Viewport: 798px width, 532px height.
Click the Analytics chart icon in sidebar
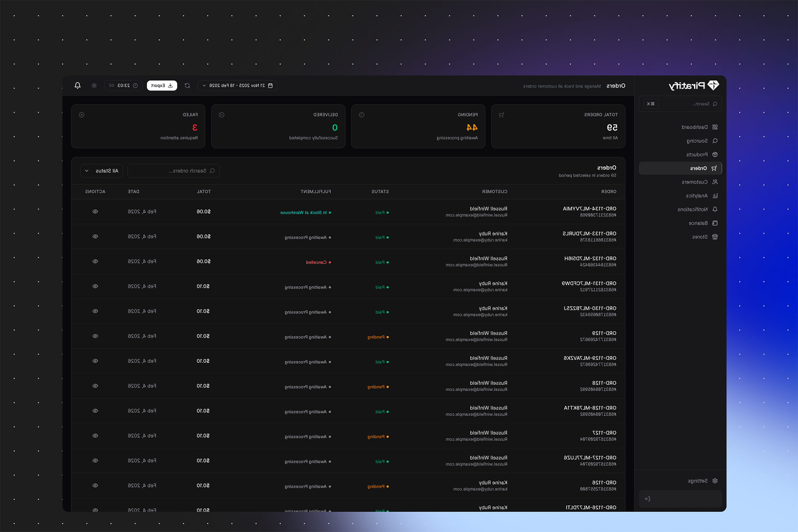[715, 196]
